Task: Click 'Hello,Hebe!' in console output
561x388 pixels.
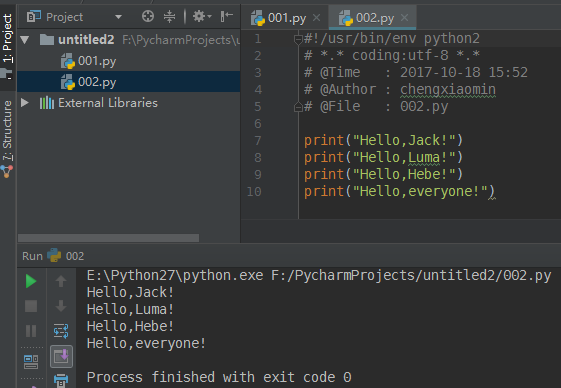Action: (131, 327)
